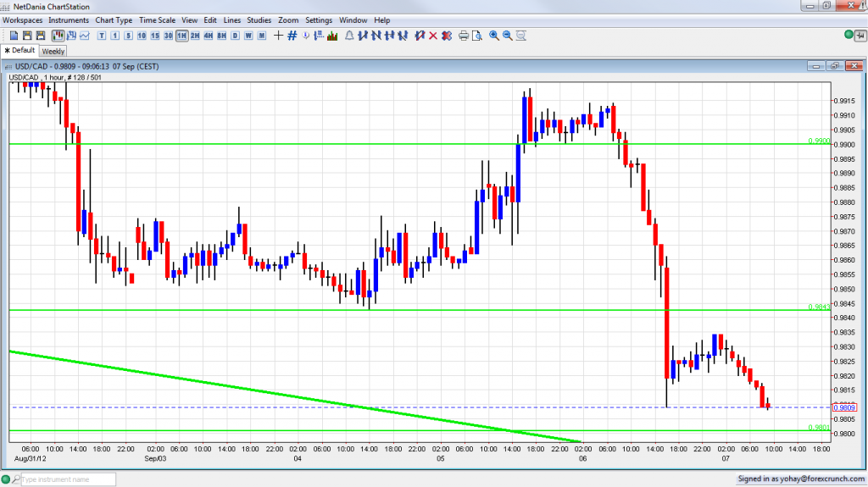This screenshot has width=868, height=487.
Task: Click the instrument name search field
Action: [x=69, y=479]
